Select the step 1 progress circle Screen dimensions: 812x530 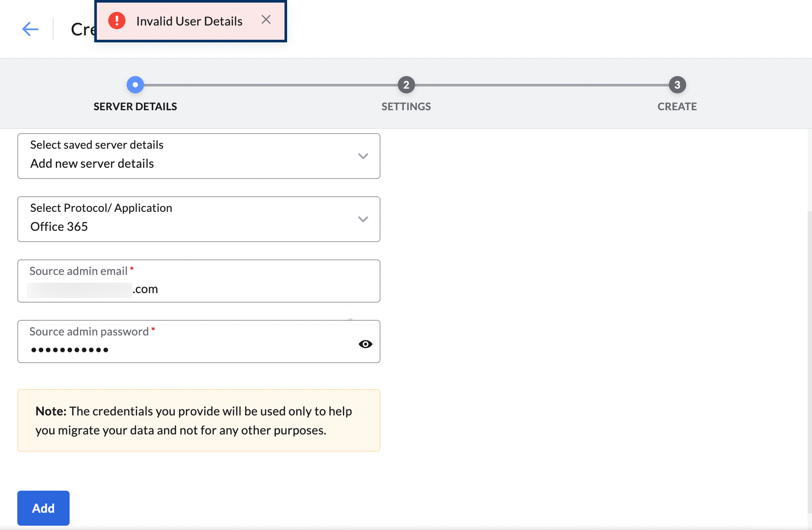(x=135, y=85)
